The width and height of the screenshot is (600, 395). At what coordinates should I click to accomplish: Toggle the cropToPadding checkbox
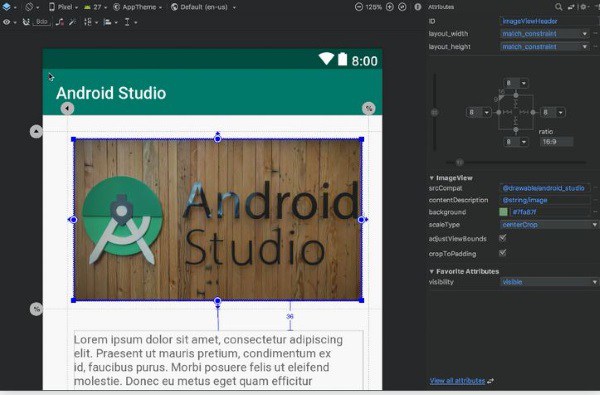pos(503,253)
